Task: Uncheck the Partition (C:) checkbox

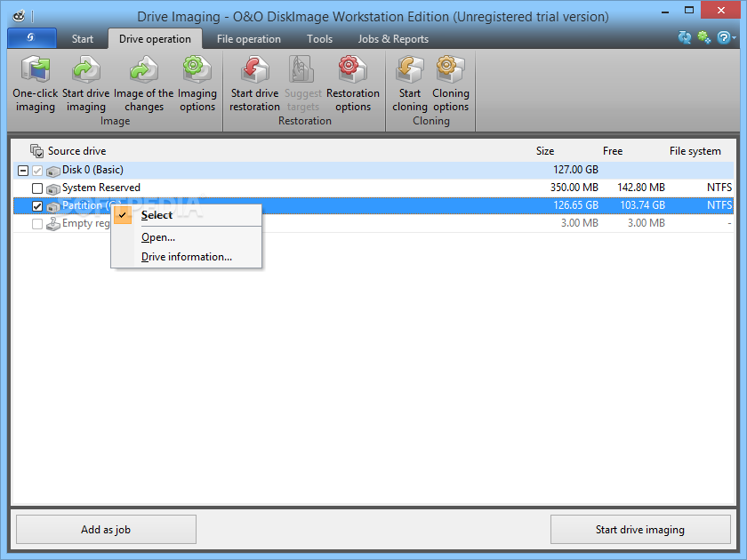Action: pos(37,206)
